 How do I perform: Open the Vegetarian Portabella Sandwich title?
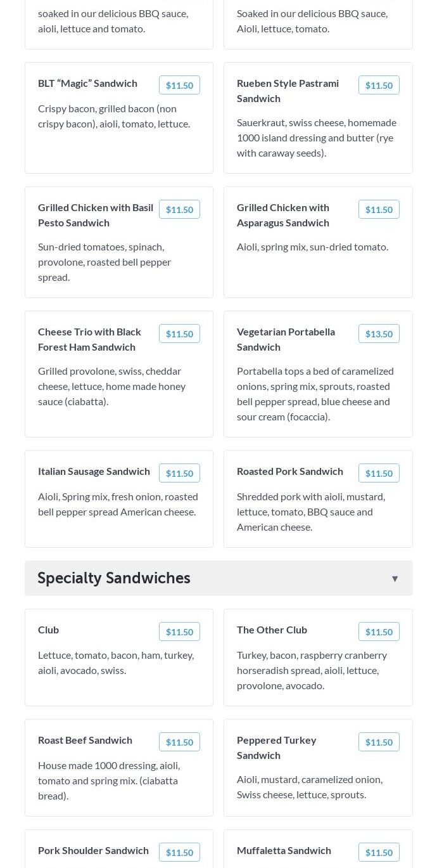click(x=286, y=339)
